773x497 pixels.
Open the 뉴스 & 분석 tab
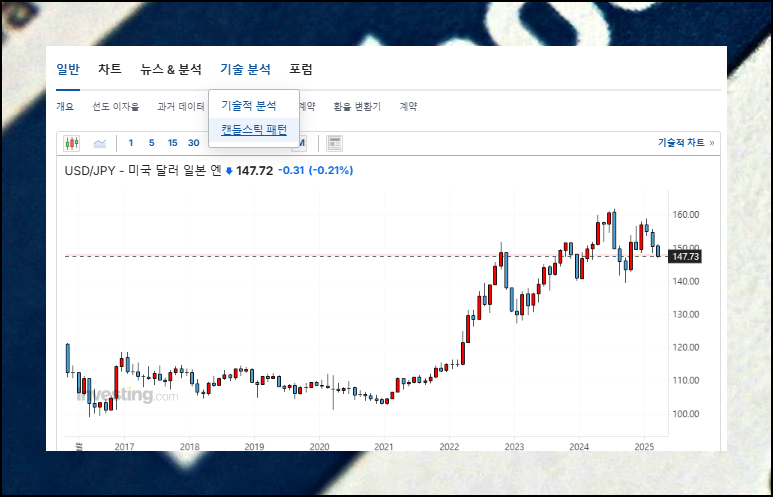pos(171,69)
